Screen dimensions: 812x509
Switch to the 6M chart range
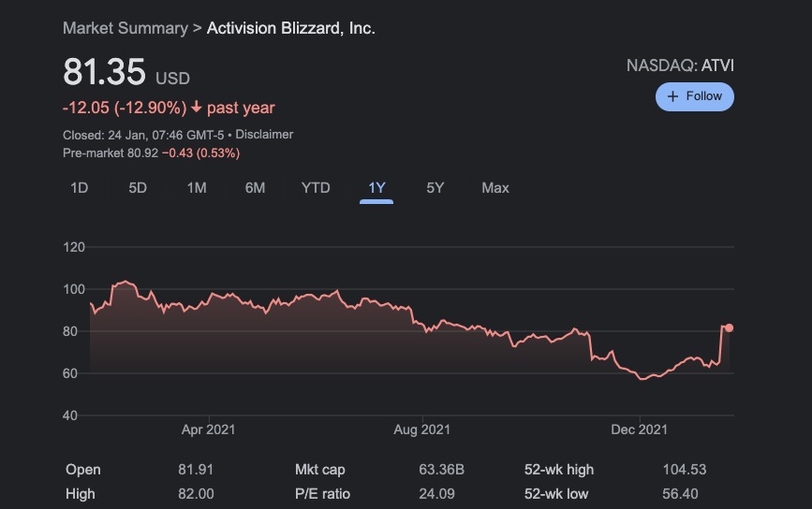pos(255,188)
